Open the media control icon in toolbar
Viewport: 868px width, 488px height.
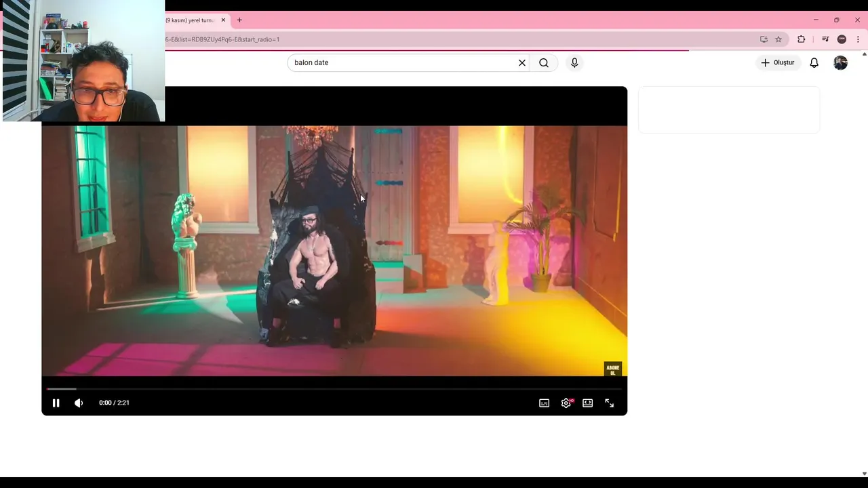(x=825, y=39)
